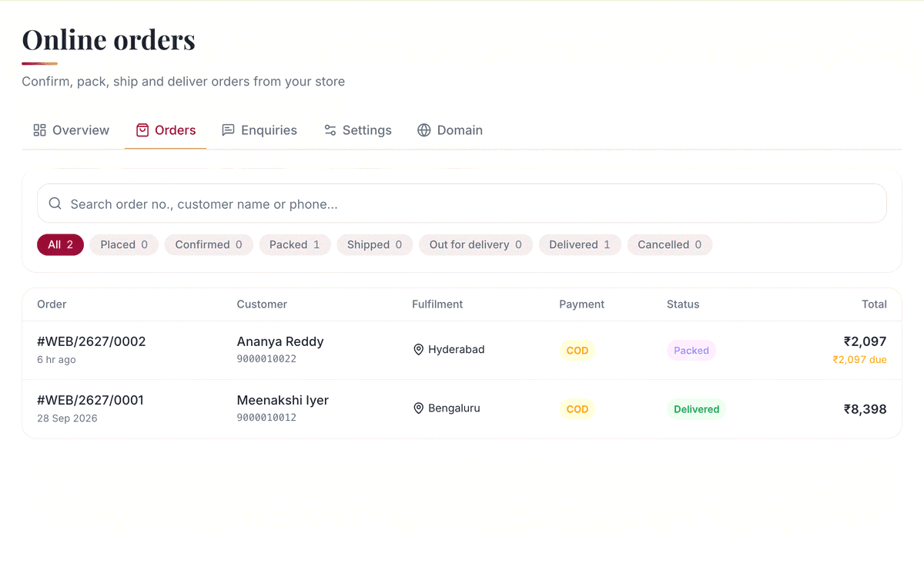Click the Total column header
Image resolution: width=924 pixels, height=578 pixels.
point(874,304)
